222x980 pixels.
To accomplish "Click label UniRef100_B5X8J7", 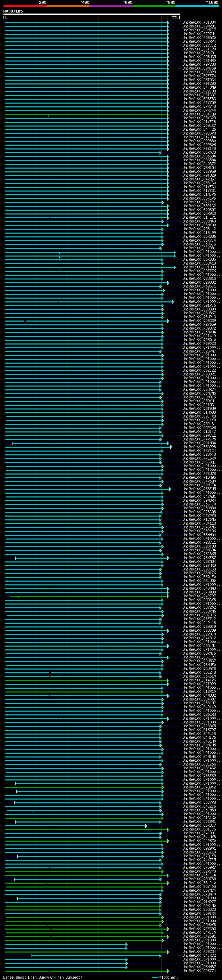I will pyautogui.click(x=199, y=826).
